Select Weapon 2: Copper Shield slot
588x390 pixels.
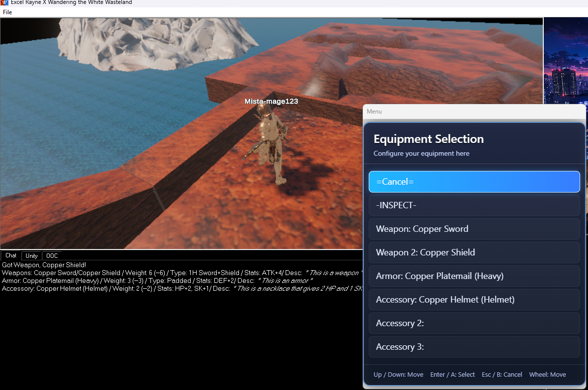(474, 252)
